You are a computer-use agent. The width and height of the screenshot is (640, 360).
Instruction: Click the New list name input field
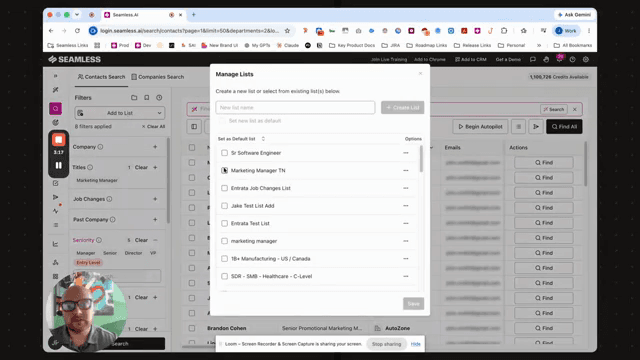pyautogui.click(x=295, y=107)
